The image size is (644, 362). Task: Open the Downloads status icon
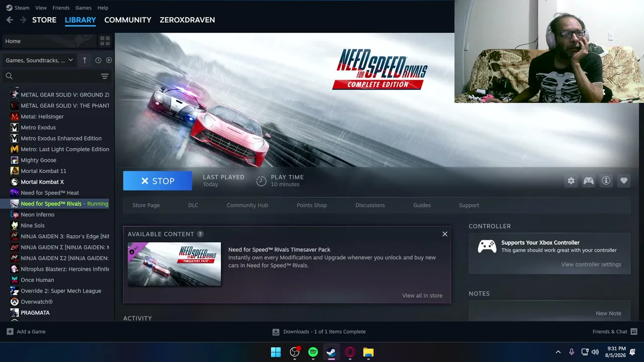pos(276,332)
